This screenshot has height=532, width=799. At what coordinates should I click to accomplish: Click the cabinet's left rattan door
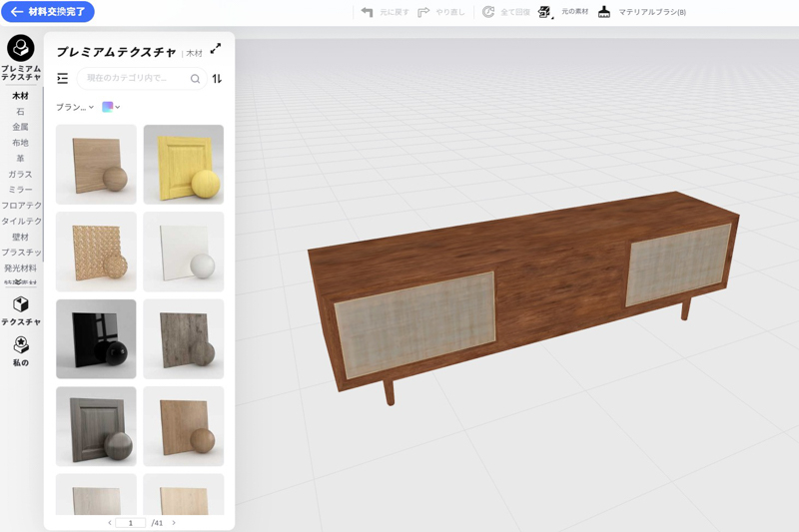(415, 324)
